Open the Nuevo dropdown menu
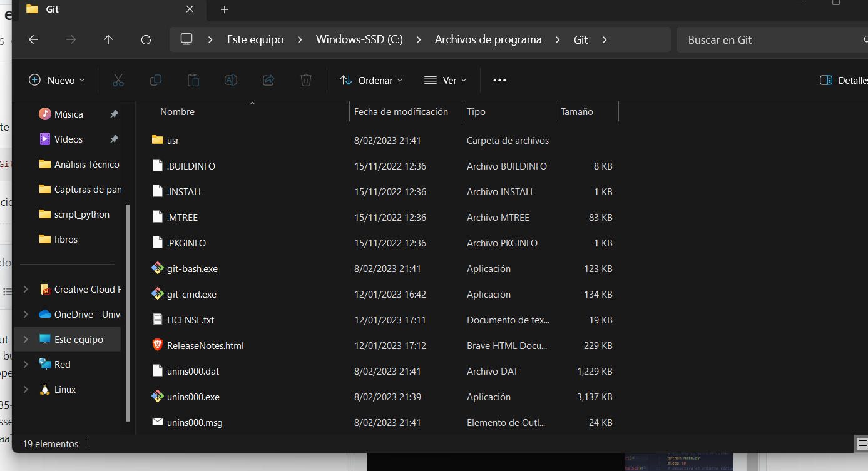The width and height of the screenshot is (868, 471). pyautogui.click(x=56, y=80)
